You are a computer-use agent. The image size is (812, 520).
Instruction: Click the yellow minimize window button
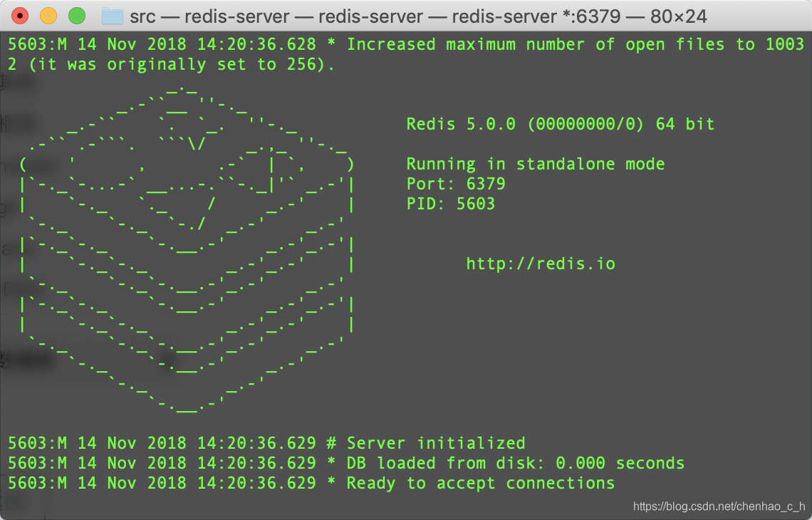[x=48, y=16]
